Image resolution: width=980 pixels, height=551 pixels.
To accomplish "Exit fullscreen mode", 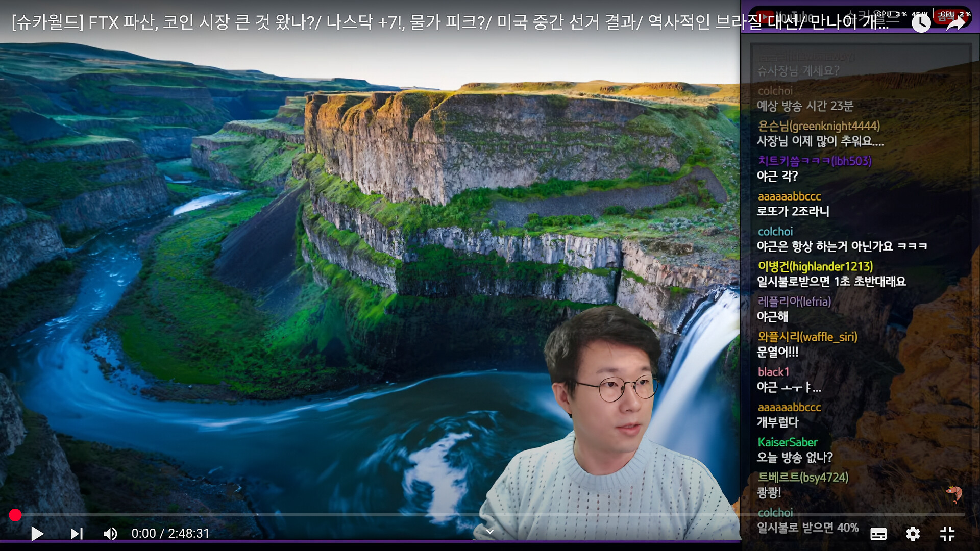I will coord(947,534).
